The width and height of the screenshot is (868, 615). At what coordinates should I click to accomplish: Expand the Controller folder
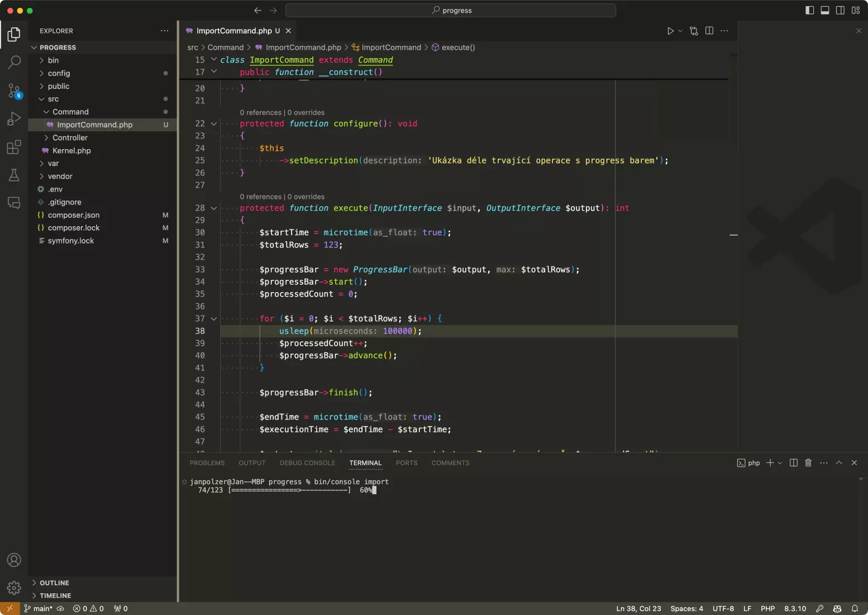(103, 137)
